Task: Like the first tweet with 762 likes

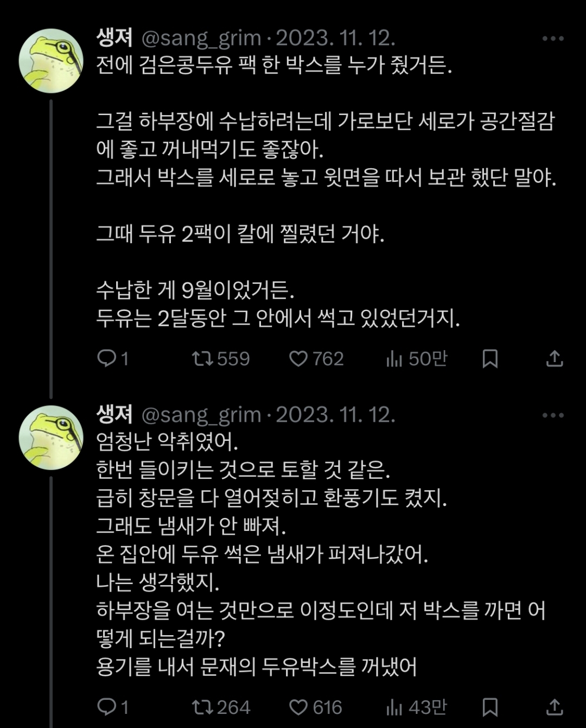Action: [x=298, y=358]
